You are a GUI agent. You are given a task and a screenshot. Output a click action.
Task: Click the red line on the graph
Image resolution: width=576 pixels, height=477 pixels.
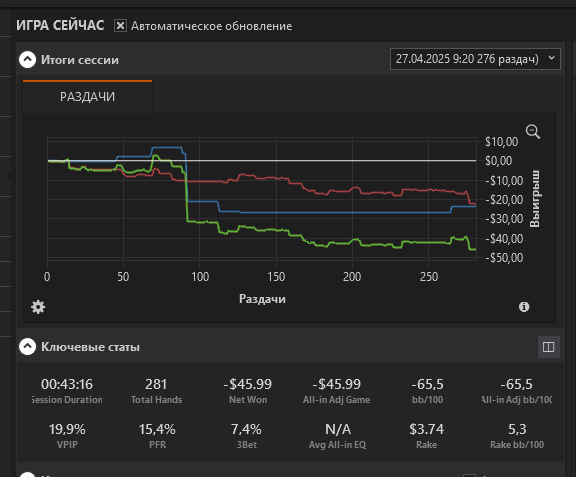(x=257, y=178)
